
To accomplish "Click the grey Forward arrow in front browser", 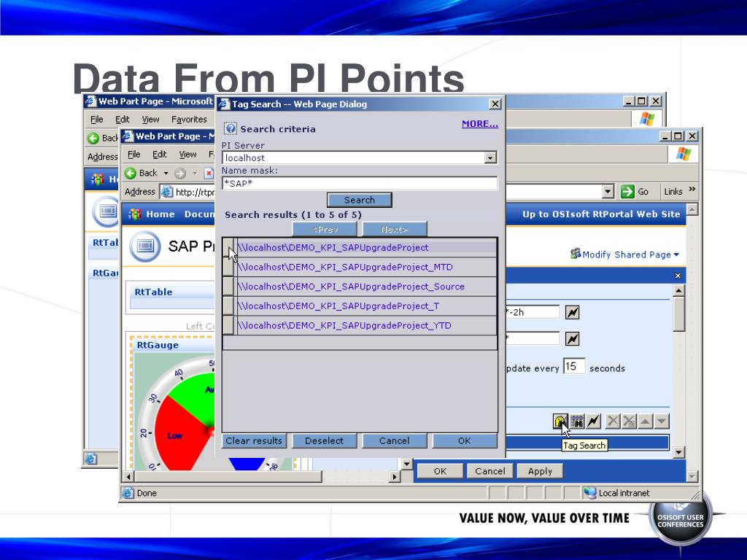I will (180, 174).
